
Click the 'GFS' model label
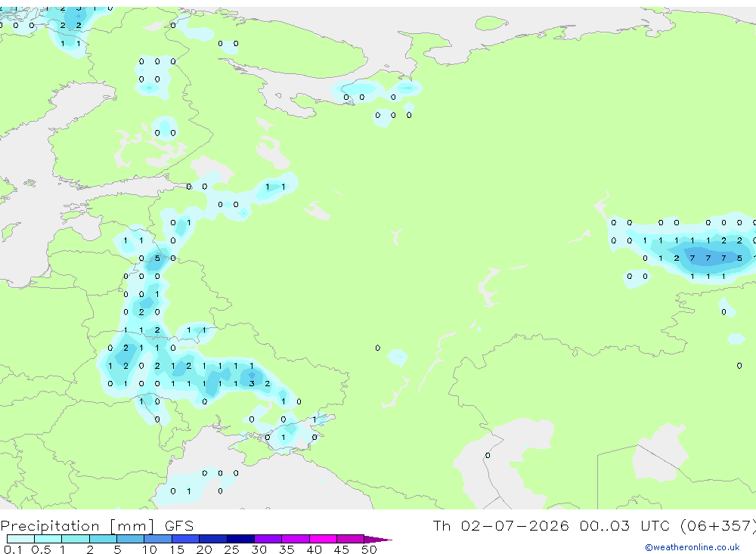tap(179, 525)
